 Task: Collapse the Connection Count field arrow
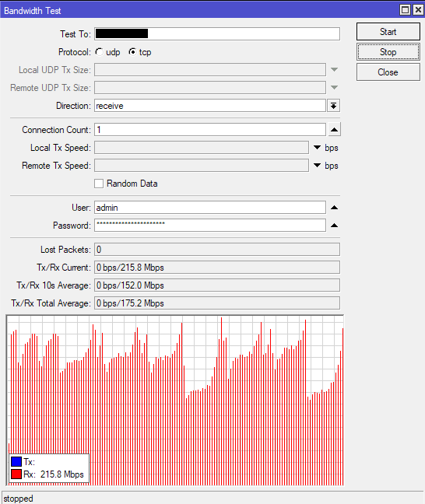coord(334,130)
